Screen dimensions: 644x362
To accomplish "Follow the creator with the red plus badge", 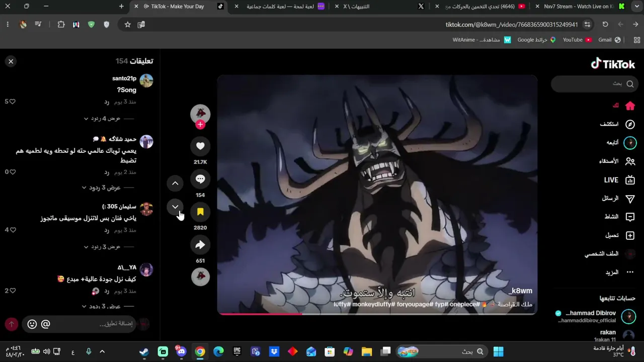I will [200, 125].
